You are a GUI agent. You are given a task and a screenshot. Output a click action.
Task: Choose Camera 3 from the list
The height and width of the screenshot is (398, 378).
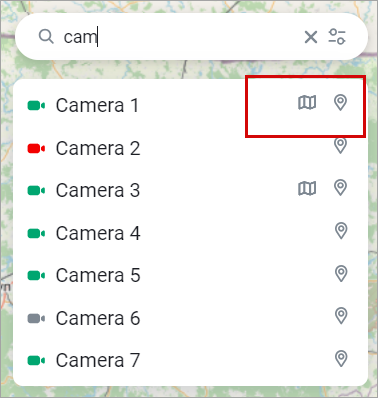point(190,190)
